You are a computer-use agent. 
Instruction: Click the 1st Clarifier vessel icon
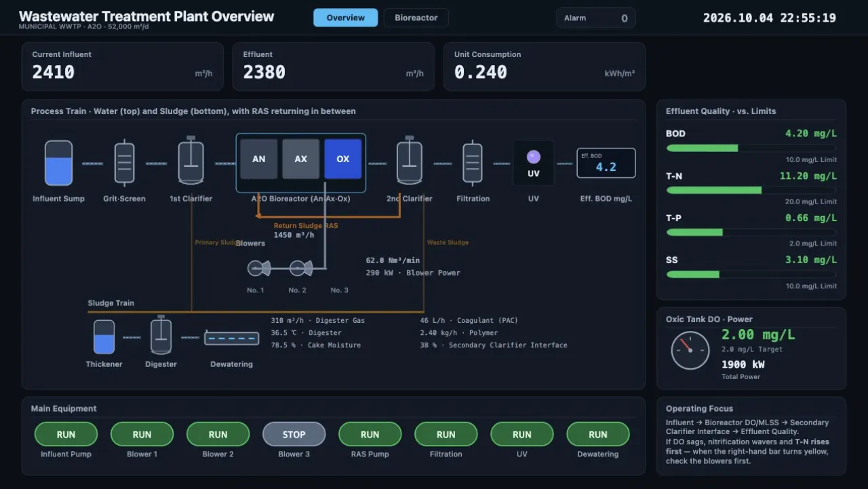click(x=191, y=161)
